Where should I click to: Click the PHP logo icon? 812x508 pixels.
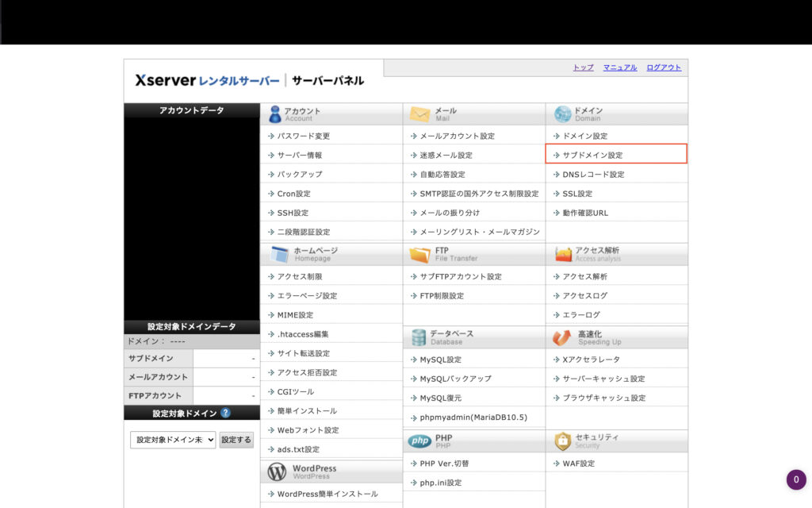pos(419,441)
